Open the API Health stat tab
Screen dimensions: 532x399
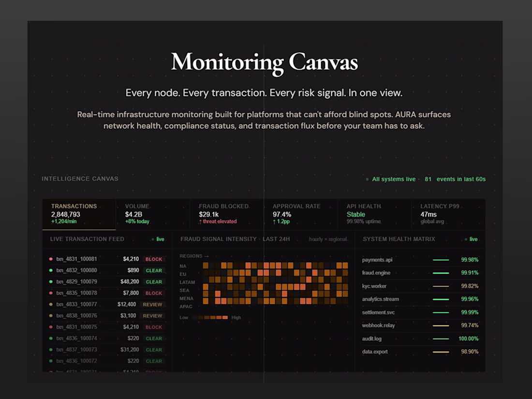tap(374, 214)
